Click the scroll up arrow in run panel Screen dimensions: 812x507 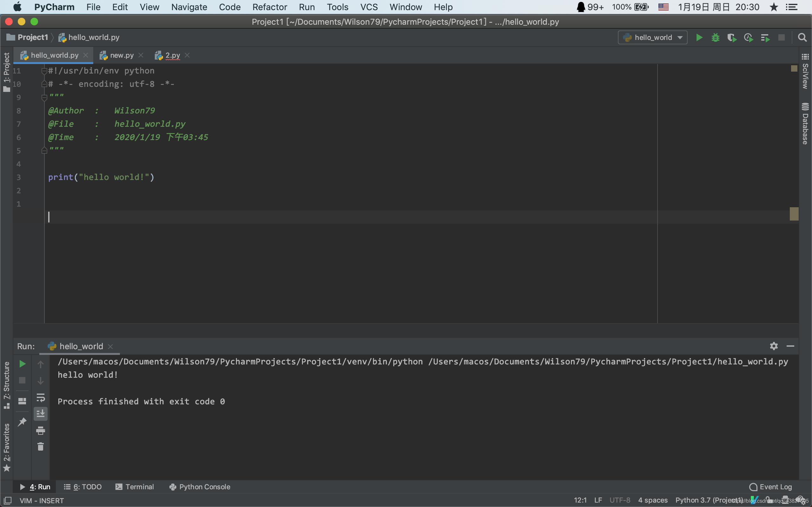point(40,364)
